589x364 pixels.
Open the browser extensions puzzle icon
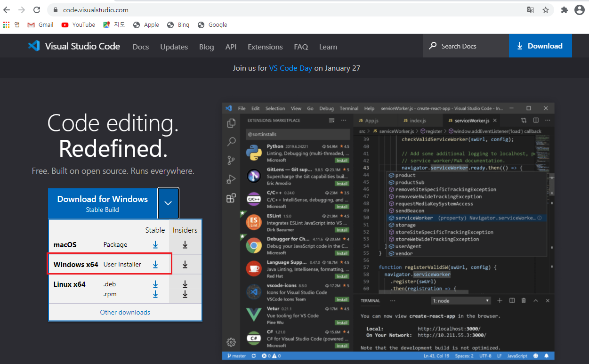tap(565, 10)
